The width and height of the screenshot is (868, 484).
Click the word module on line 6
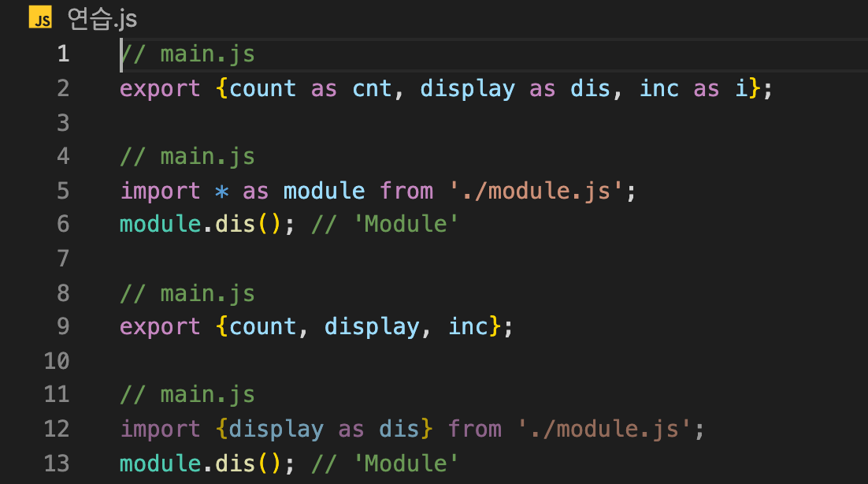(160, 224)
